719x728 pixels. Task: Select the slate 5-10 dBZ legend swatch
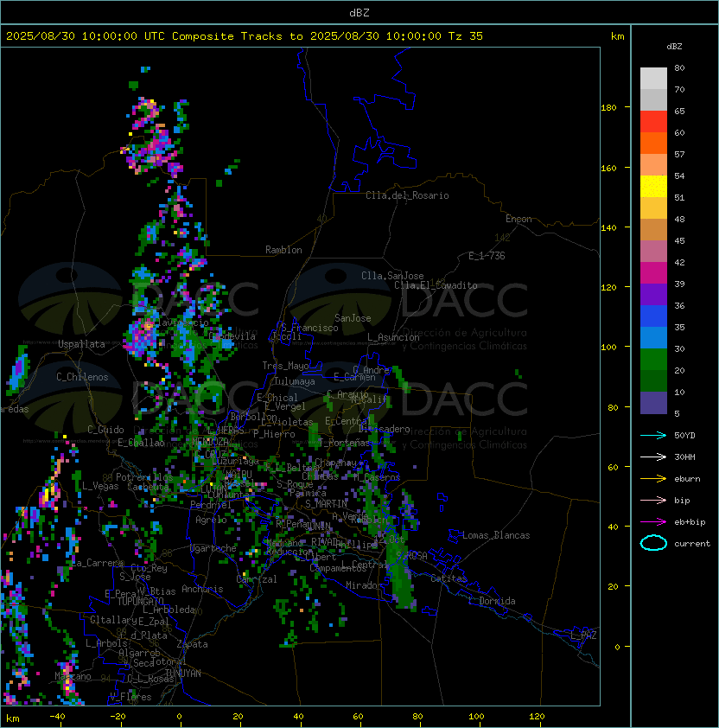(x=653, y=403)
